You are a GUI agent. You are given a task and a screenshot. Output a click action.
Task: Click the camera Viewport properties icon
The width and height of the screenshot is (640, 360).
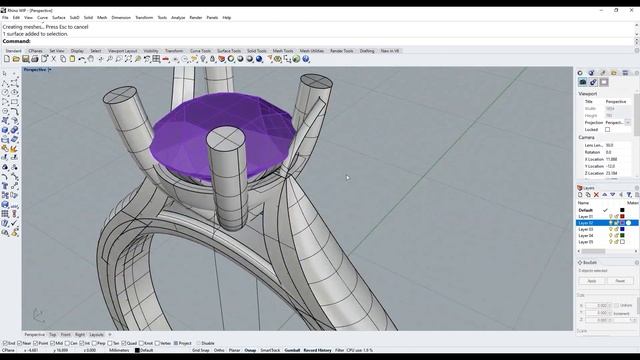click(x=582, y=82)
